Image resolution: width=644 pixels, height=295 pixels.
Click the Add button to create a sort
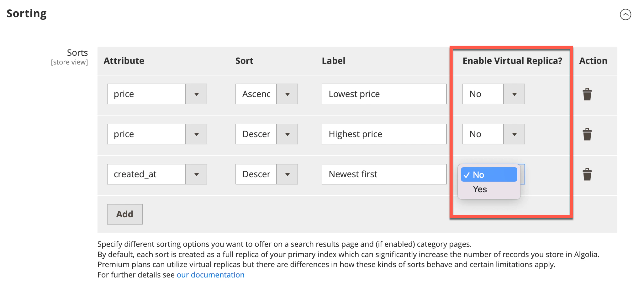(124, 214)
